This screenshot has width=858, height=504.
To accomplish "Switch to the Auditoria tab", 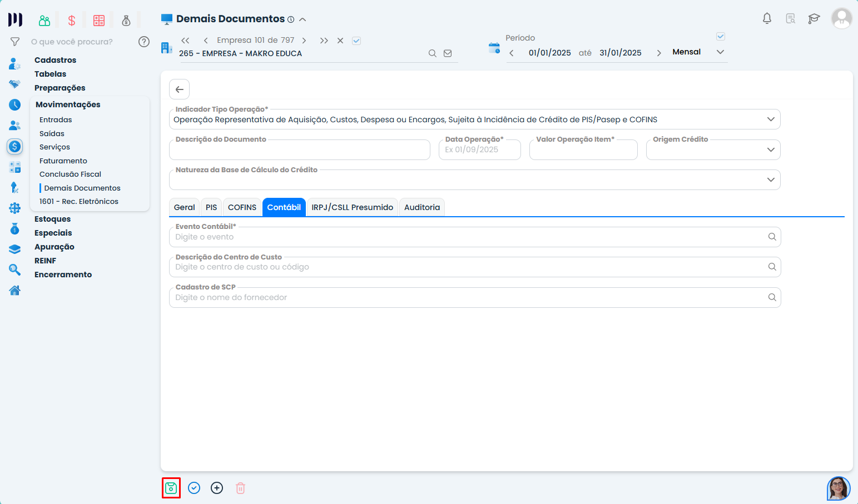I will pyautogui.click(x=421, y=207).
